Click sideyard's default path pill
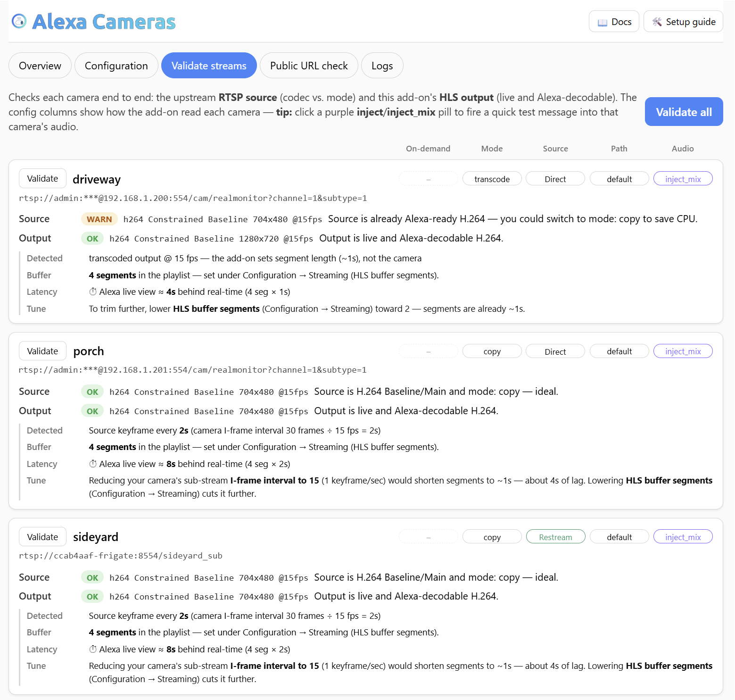Viewport: 735px width, 700px height. pos(619,537)
